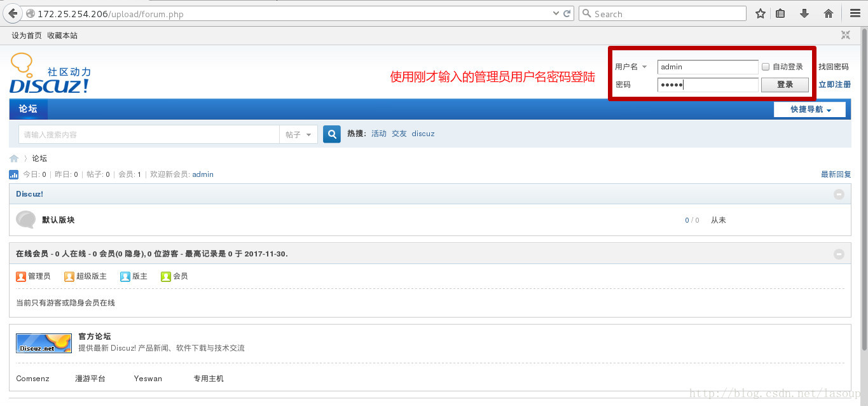Click the 会员 green user icon
This screenshot has height=406, width=868.
click(166, 277)
